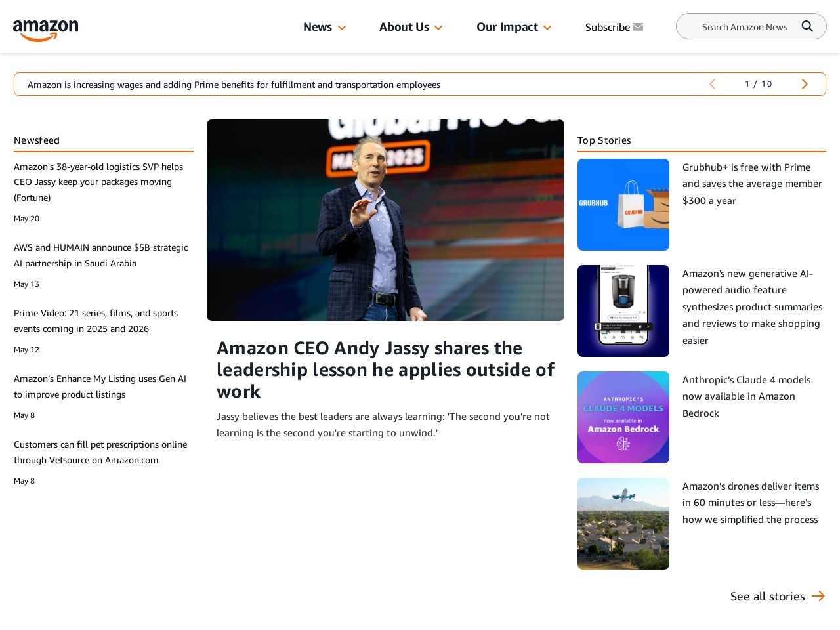Open Vetsource pet prescriptions article
The image size is (840, 630).
100,452
